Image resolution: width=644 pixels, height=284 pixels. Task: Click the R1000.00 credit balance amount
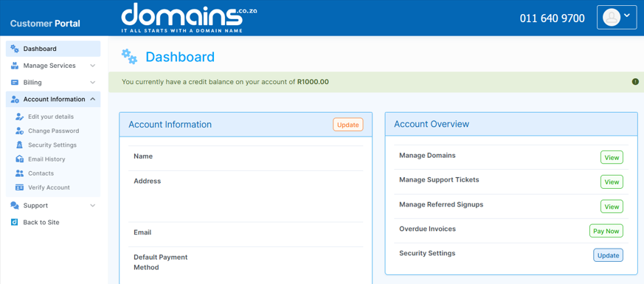click(313, 82)
